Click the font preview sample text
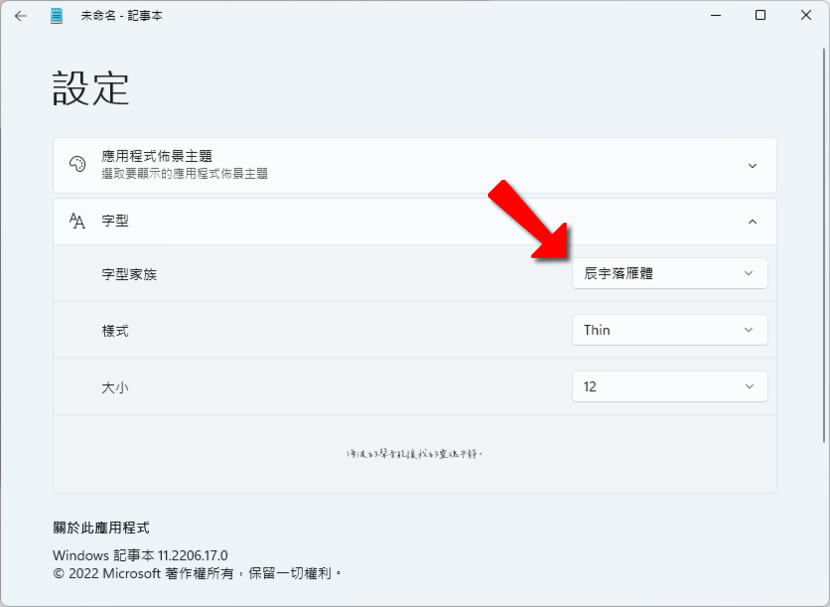The image size is (830, 607). pos(414,454)
